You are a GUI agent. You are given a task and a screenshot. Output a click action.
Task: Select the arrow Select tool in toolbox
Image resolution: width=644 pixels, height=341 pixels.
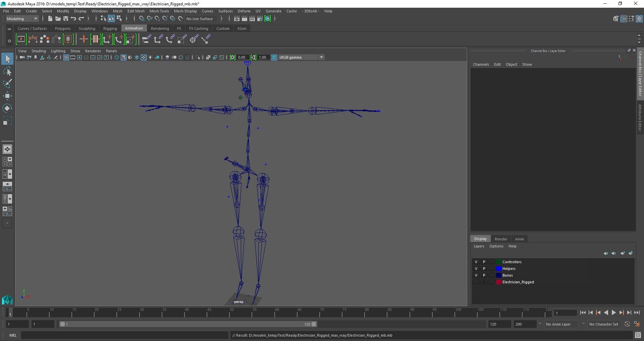pyautogui.click(x=7, y=59)
